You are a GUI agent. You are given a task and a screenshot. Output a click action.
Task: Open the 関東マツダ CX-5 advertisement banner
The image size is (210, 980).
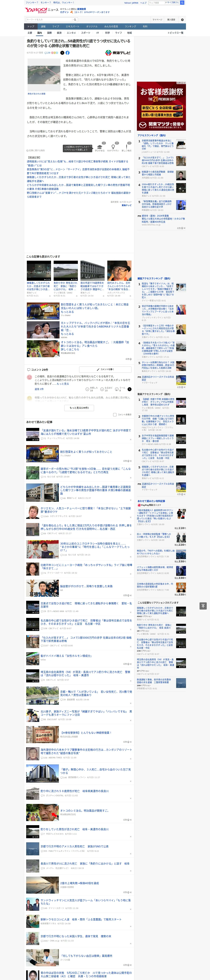[x=161, y=106]
